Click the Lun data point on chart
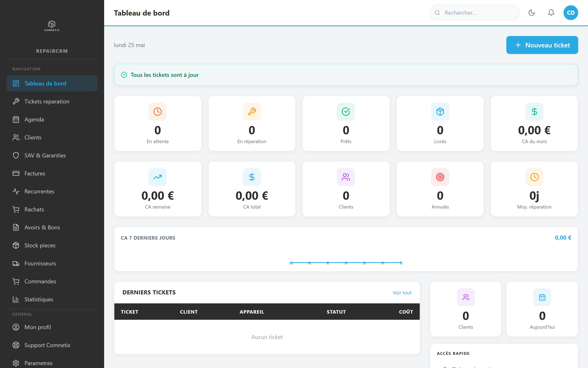The width and height of the screenshot is (588, 368). 401,263
